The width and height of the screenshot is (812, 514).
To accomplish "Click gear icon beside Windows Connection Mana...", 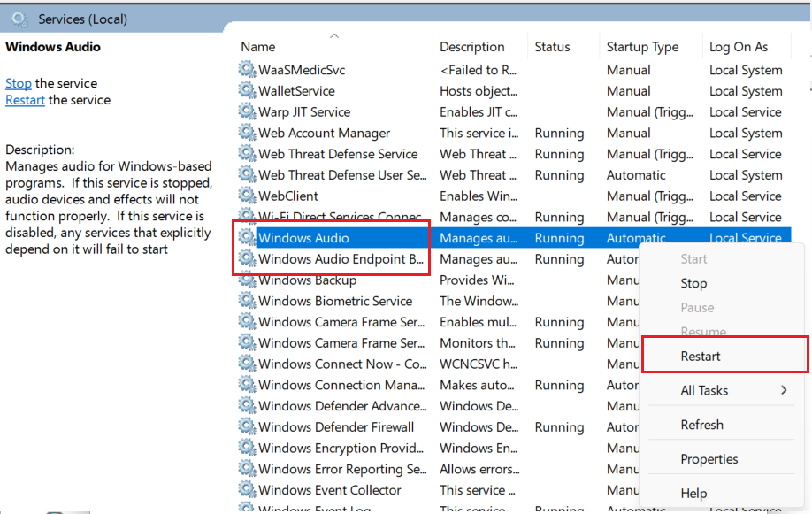I will coord(247,384).
